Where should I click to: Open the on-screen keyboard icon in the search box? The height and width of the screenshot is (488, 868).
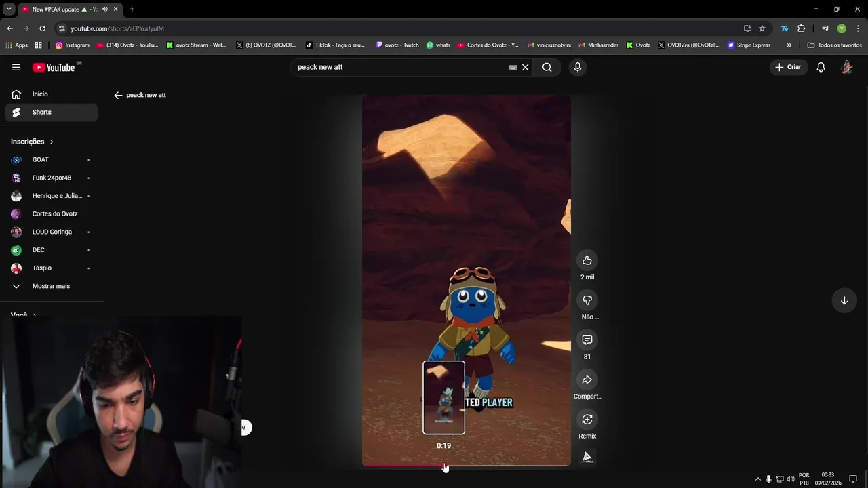point(513,67)
